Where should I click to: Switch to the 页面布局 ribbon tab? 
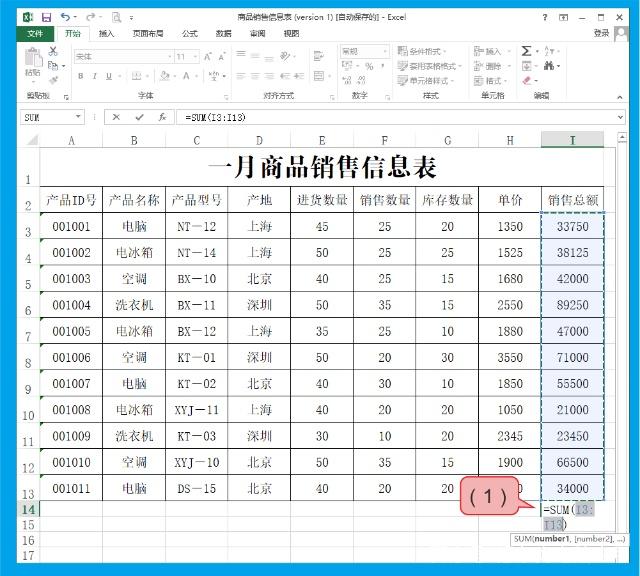point(148,33)
